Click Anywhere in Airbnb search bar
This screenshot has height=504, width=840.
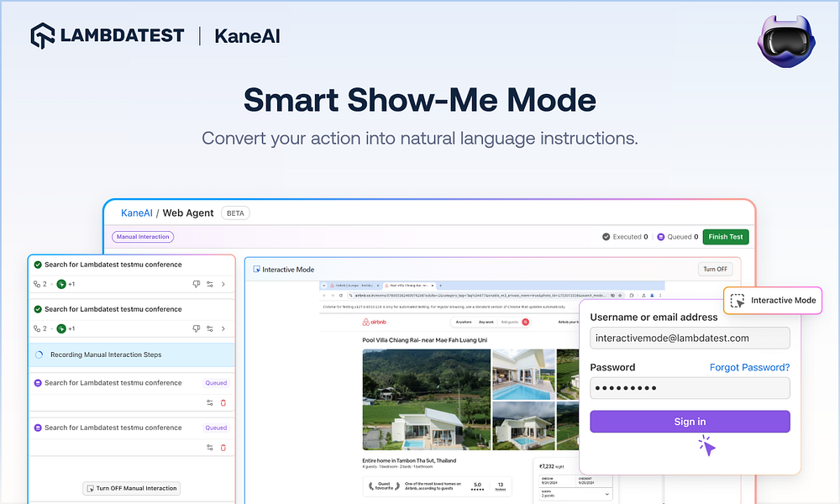(x=464, y=322)
